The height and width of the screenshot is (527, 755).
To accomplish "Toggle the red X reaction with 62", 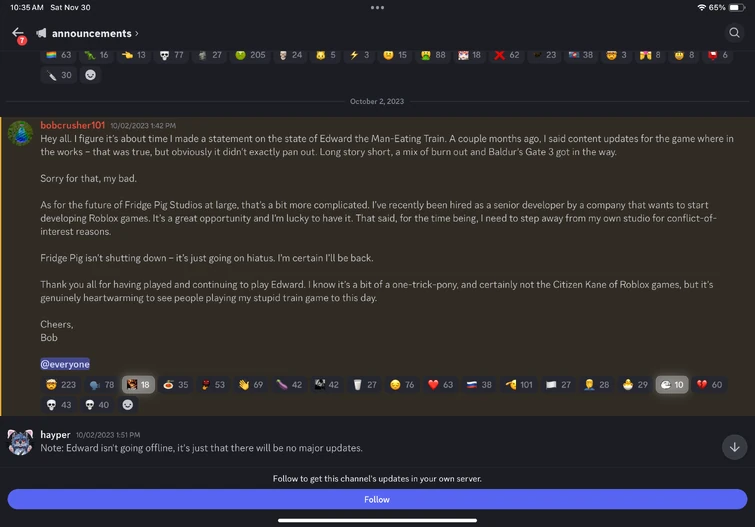I will [507, 55].
